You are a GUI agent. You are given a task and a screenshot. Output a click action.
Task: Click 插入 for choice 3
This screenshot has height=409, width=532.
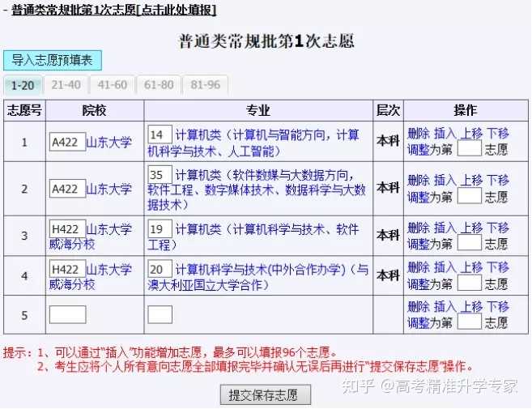point(445,228)
